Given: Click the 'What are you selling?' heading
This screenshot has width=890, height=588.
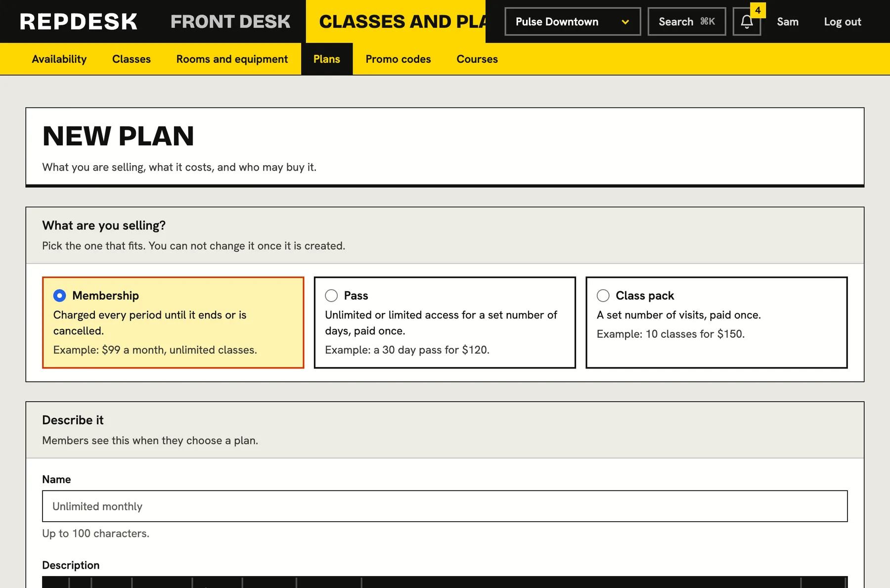Looking at the screenshot, I should tap(104, 226).
